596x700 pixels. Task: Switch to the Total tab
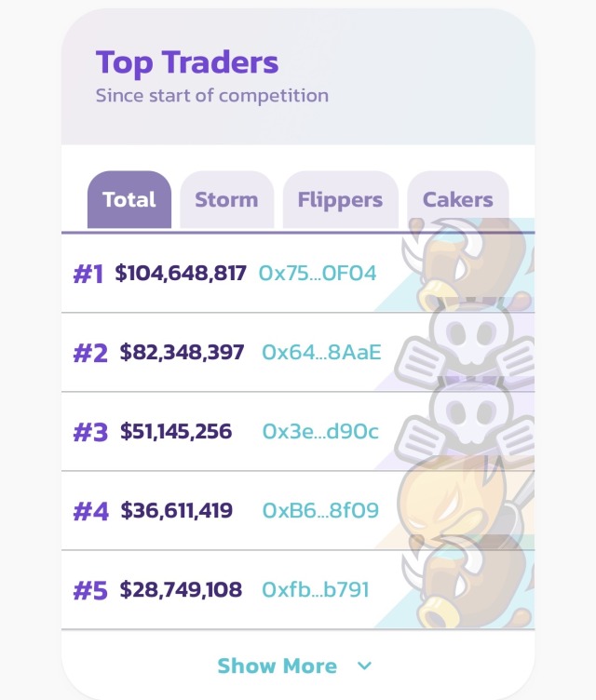point(129,200)
